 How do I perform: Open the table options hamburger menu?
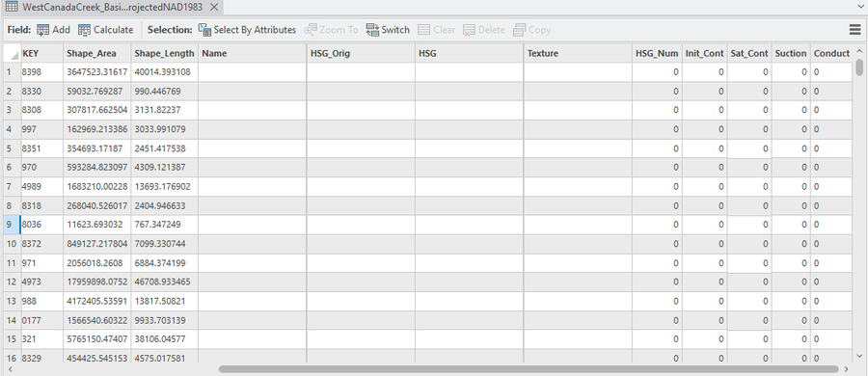854,30
